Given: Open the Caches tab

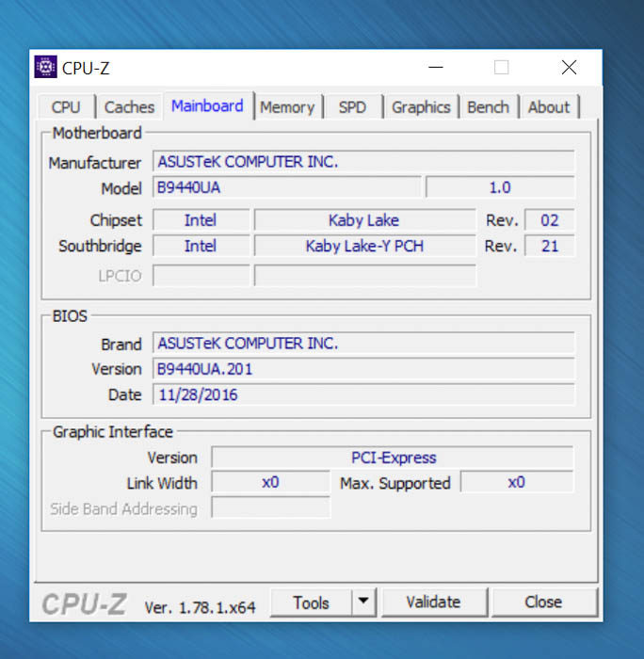Looking at the screenshot, I should click(130, 107).
